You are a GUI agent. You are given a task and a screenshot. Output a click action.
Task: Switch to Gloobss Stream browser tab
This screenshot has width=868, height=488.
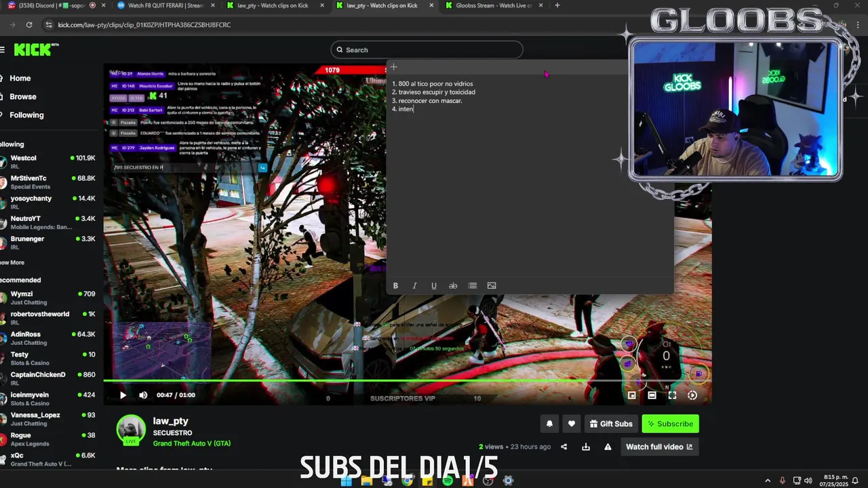pyautogui.click(x=496, y=5)
